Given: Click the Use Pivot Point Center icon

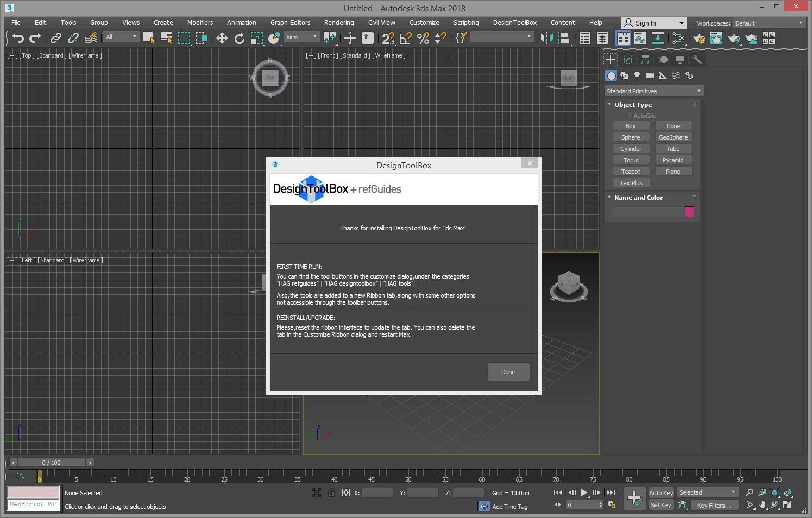Looking at the screenshot, I should tap(329, 38).
